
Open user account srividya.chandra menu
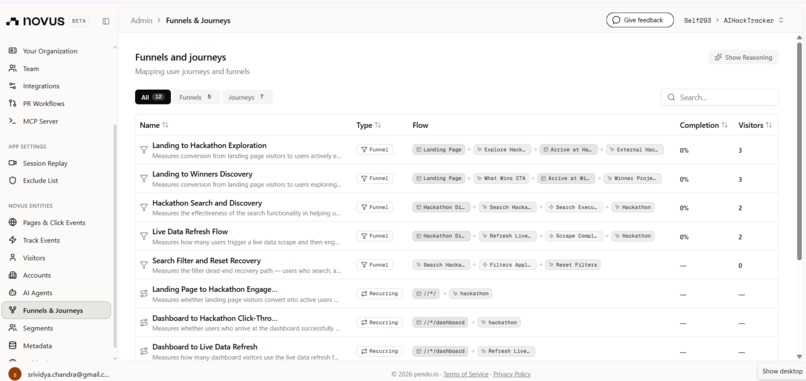point(68,374)
